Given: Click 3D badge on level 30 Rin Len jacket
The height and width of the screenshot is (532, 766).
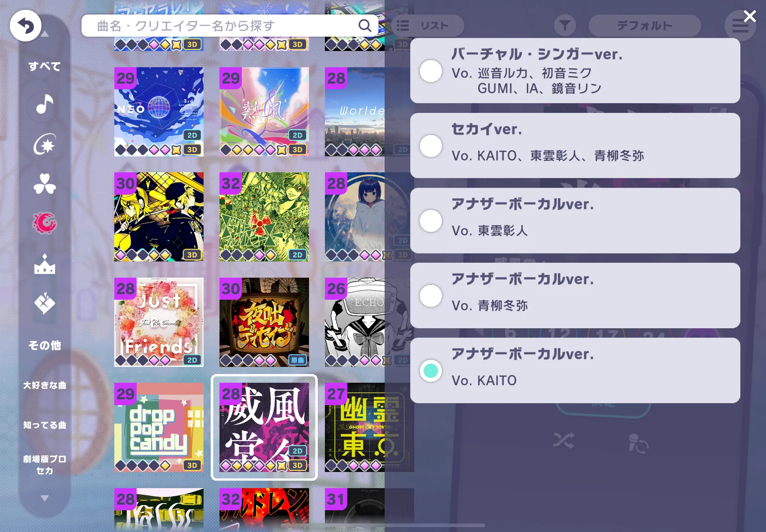Looking at the screenshot, I should [192, 255].
